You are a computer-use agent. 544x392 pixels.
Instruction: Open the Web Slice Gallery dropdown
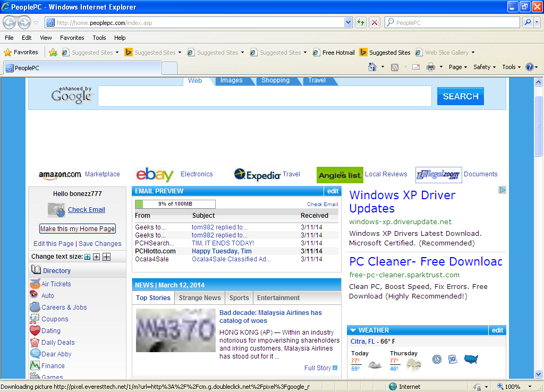click(x=473, y=53)
